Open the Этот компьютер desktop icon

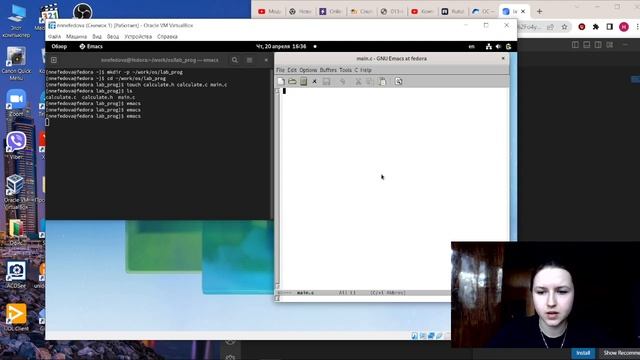(16, 21)
